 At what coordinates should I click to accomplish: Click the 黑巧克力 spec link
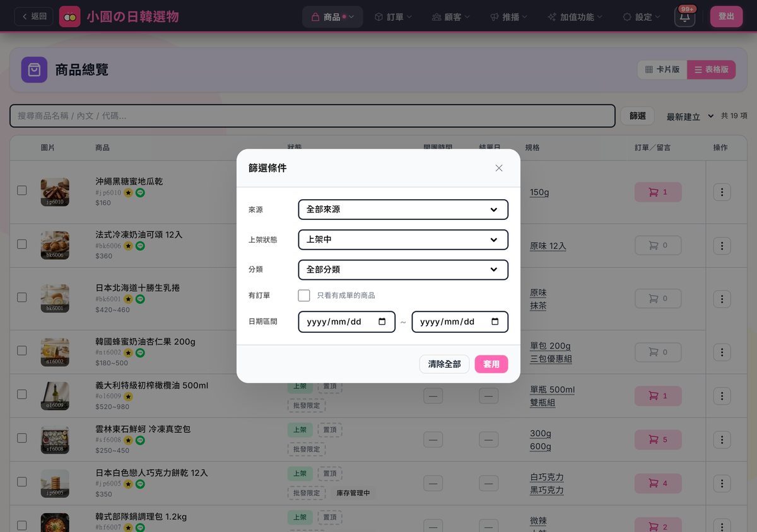[547, 490]
